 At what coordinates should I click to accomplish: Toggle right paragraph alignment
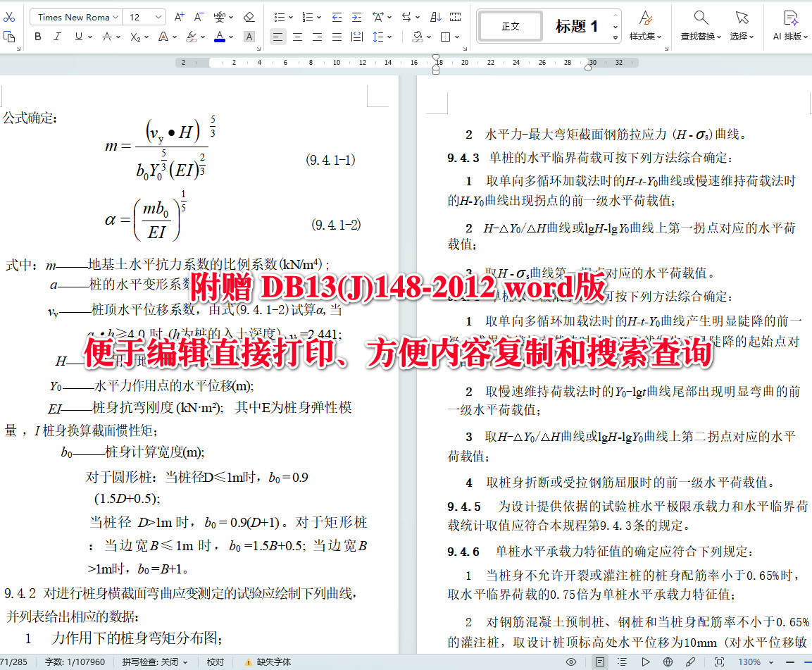click(x=317, y=37)
